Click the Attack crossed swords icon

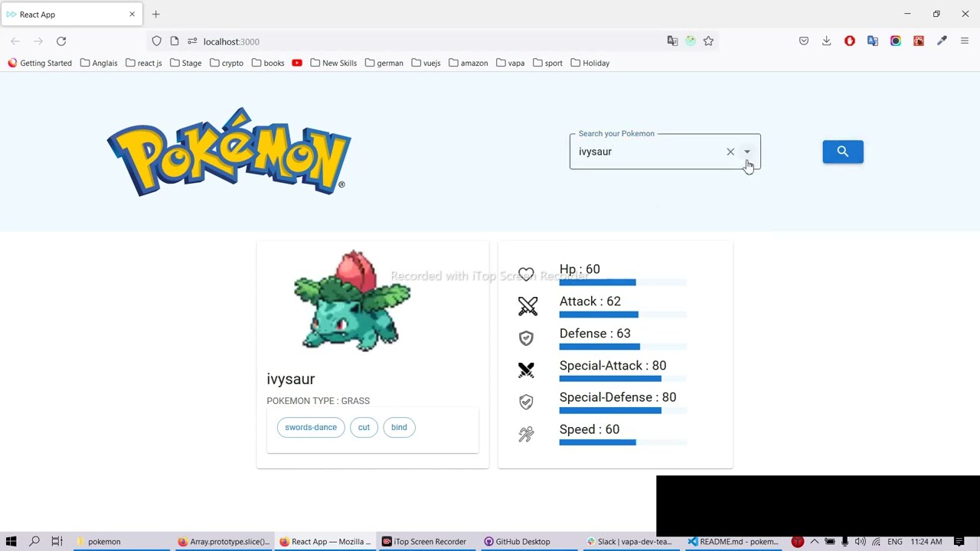(528, 306)
